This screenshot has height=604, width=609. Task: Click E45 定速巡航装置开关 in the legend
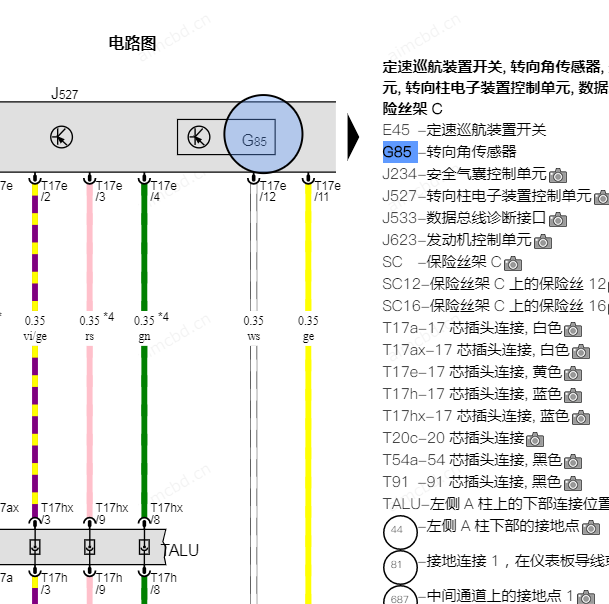pos(464,130)
